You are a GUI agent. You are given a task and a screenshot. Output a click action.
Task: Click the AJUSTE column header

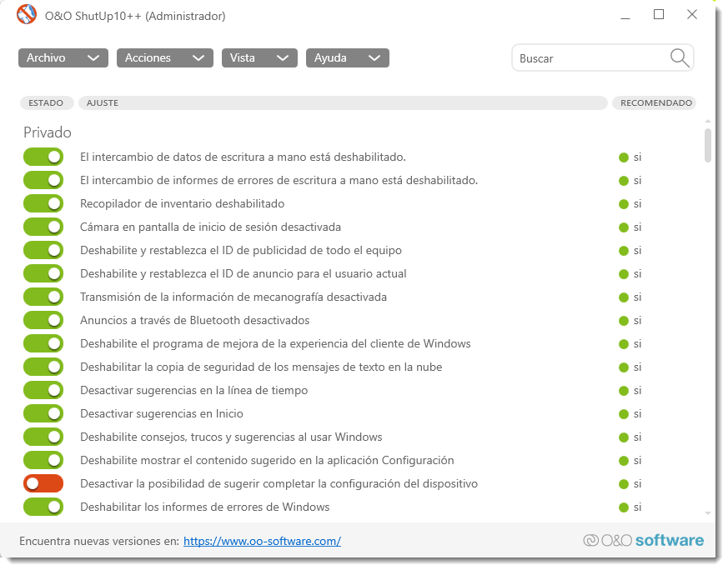343,103
